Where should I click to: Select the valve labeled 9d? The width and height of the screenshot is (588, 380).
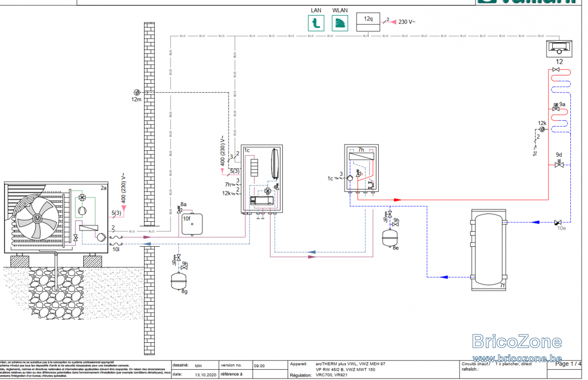[558, 165]
